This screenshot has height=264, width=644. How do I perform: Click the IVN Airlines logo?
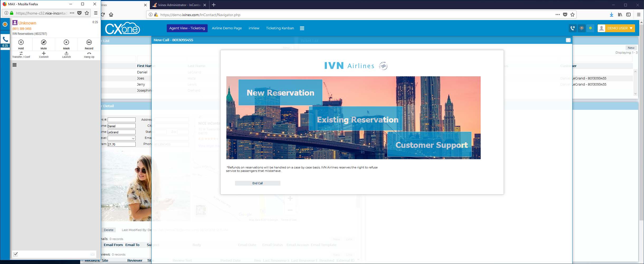[356, 65]
